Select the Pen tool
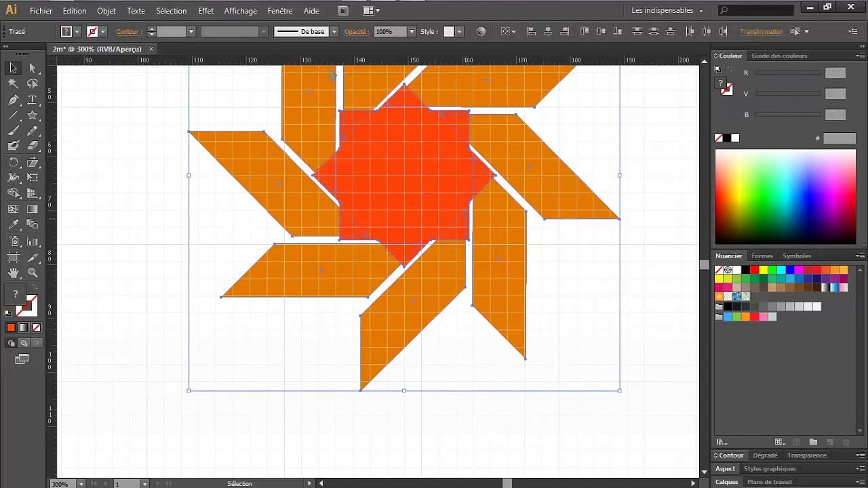The image size is (868, 488). click(13, 100)
